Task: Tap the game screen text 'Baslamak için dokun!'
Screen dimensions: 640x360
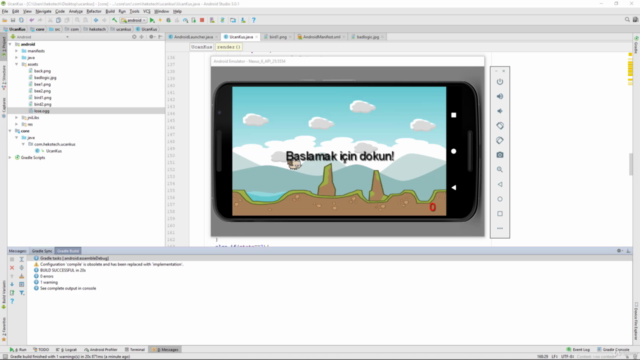Action: [340, 156]
